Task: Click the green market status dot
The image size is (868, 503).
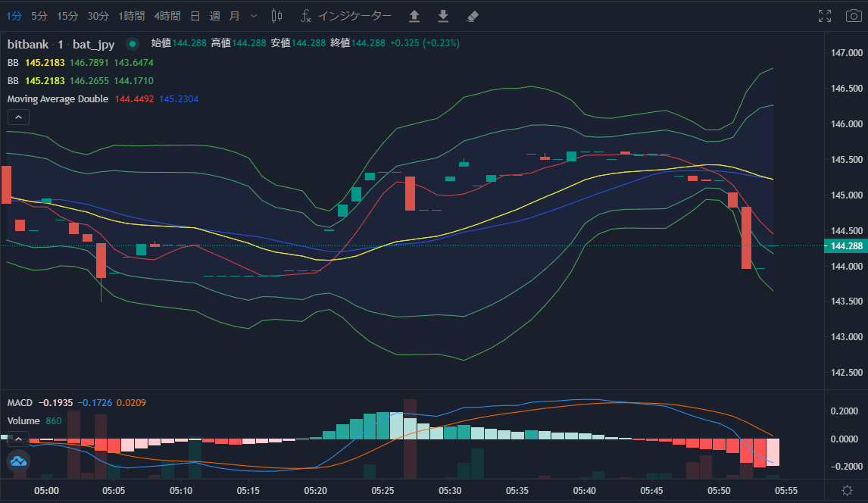Action: coord(133,44)
